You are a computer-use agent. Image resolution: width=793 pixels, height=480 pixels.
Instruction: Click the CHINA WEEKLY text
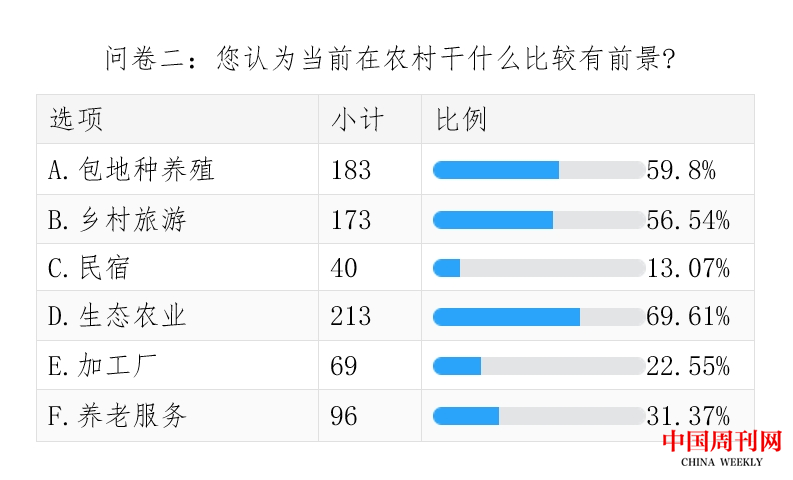(721, 462)
